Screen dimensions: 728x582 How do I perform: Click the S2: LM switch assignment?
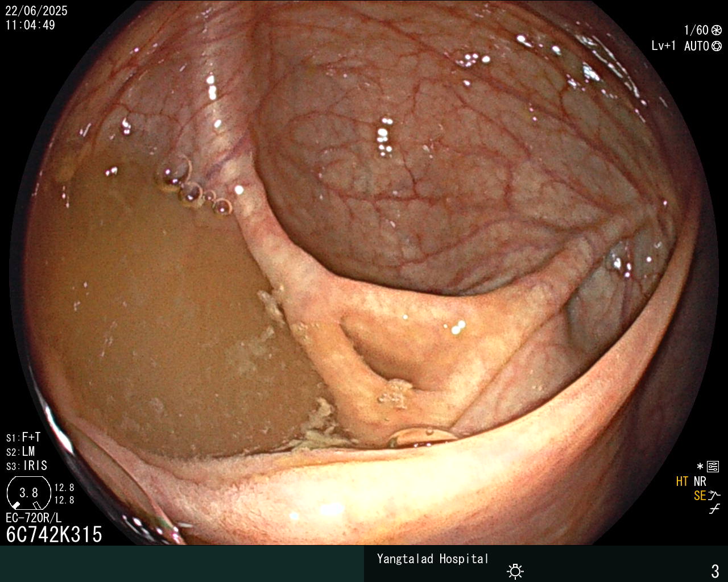click(20, 451)
